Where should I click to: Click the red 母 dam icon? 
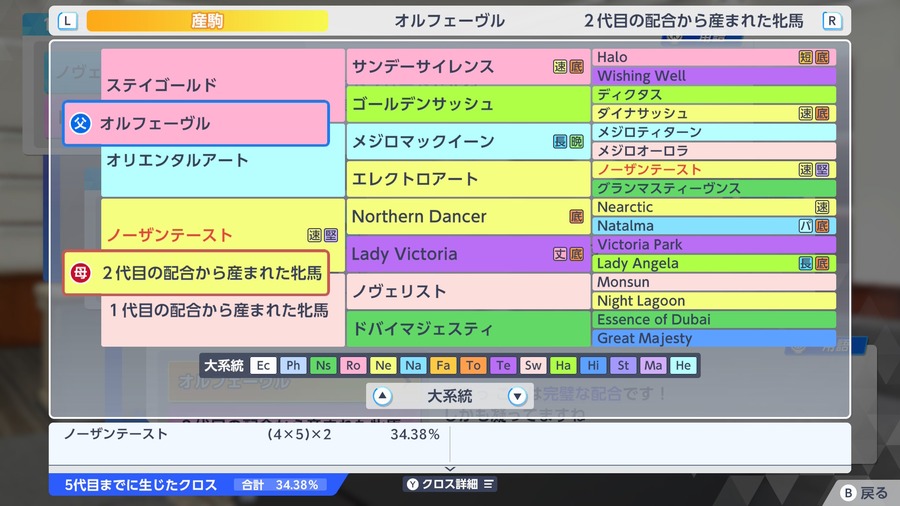pyautogui.click(x=80, y=273)
